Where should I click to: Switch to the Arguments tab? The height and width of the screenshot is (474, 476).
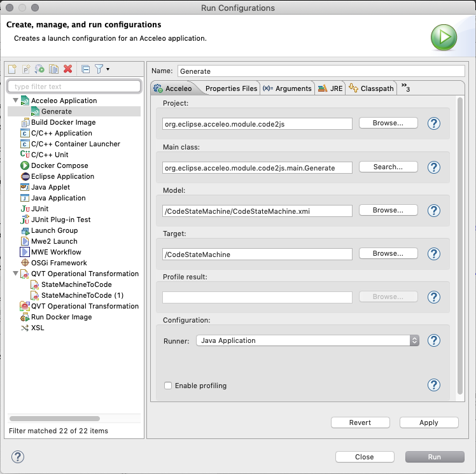tap(288, 88)
